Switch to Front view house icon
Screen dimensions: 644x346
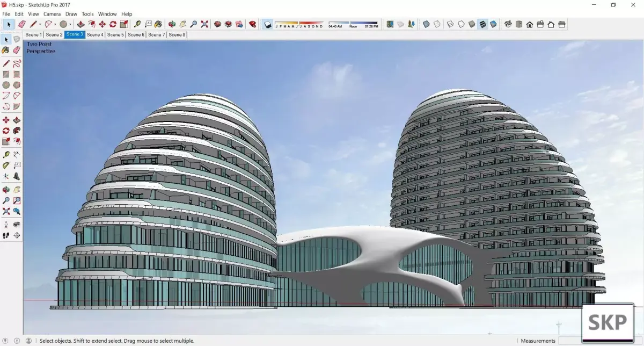(x=530, y=24)
